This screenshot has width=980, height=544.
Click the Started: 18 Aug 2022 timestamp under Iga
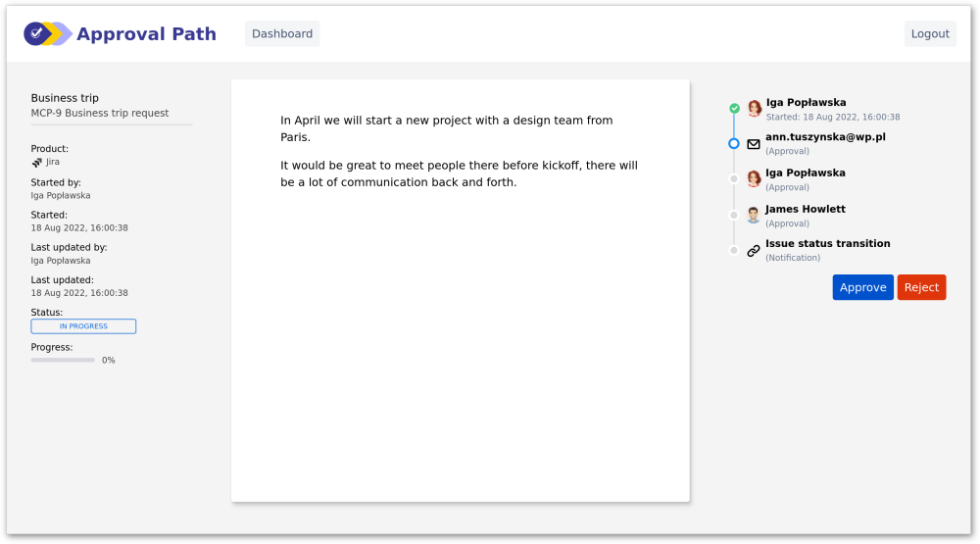(x=832, y=117)
